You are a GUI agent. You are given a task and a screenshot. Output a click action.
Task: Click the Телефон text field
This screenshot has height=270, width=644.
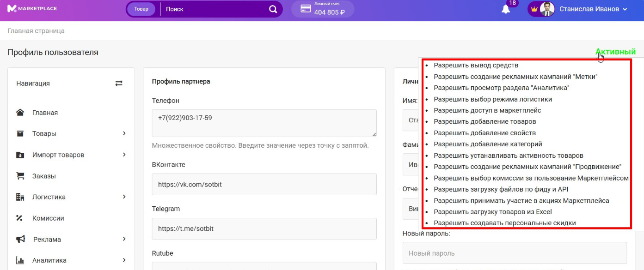(264, 123)
